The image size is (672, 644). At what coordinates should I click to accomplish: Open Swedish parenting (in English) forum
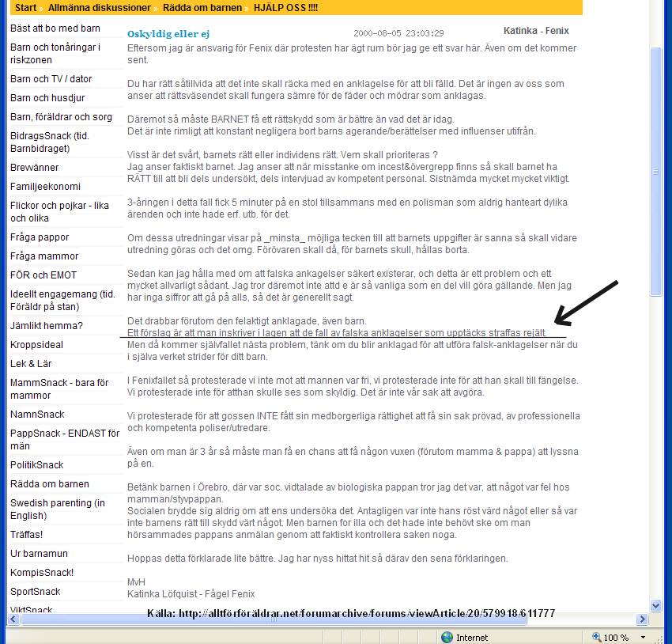pyautogui.click(x=58, y=509)
